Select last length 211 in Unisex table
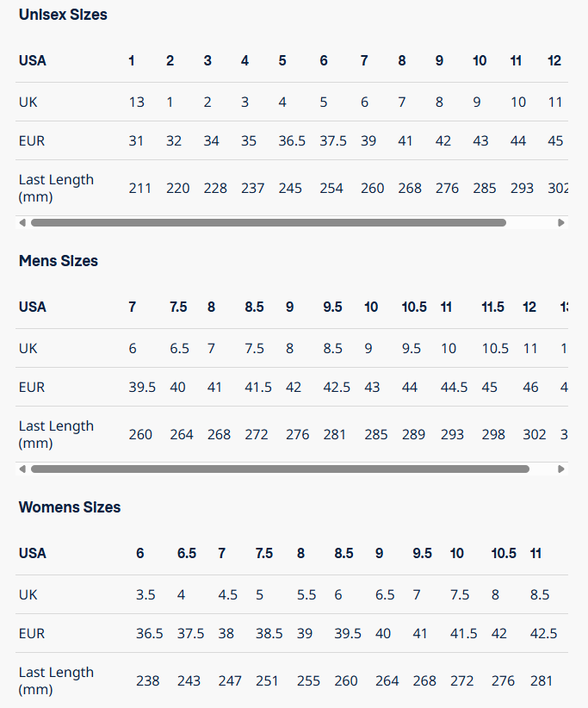588x708 pixels. [x=140, y=188]
